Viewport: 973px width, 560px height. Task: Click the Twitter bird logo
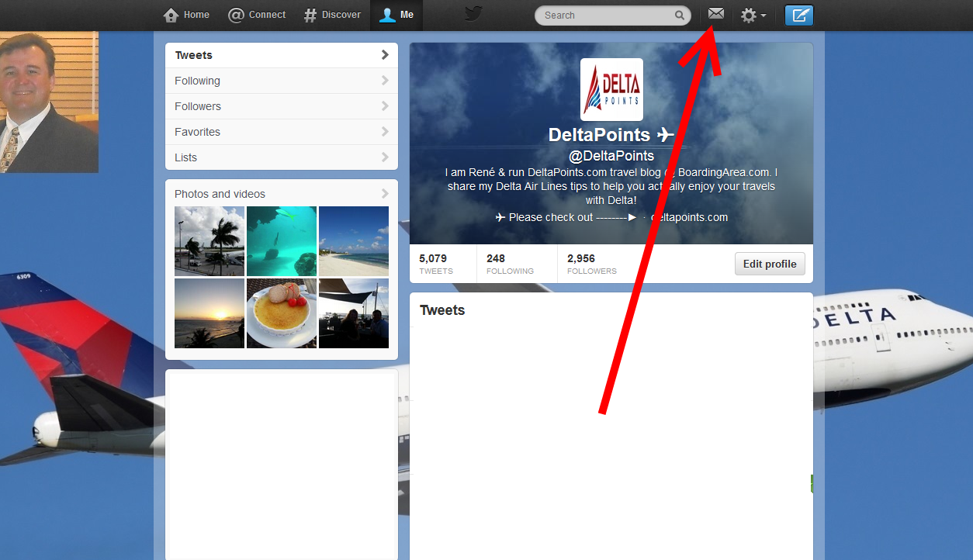pos(473,14)
